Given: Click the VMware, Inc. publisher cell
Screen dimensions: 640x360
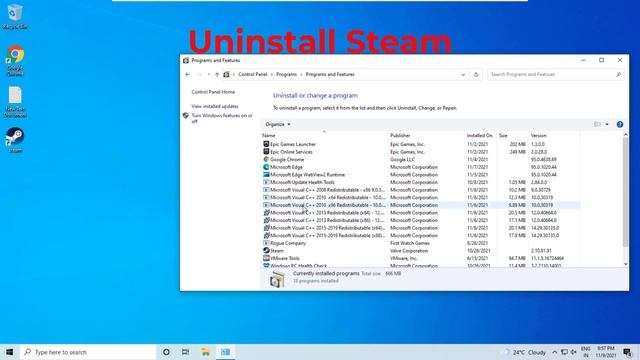Looking at the screenshot, I should (403, 258).
